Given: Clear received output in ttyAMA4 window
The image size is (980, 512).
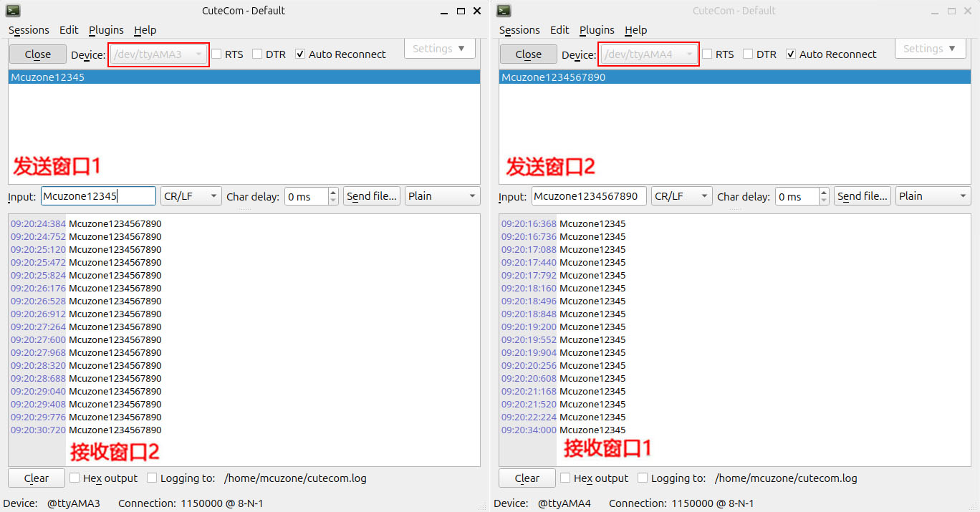Looking at the screenshot, I should point(527,478).
